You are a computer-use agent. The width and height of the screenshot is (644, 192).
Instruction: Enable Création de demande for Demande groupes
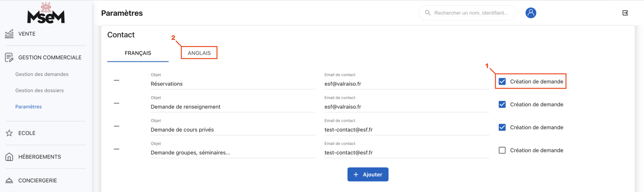(x=502, y=150)
